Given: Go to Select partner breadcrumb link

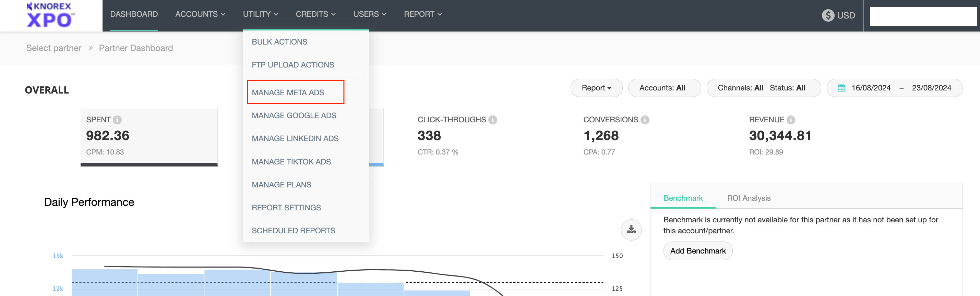Looking at the screenshot, I should 53,48.
